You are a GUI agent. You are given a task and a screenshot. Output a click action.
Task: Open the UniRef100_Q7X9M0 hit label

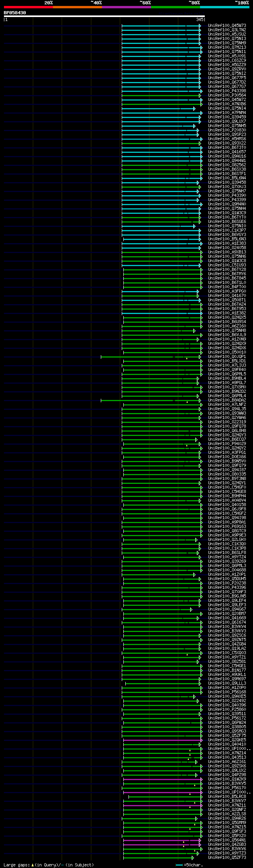pos(227,387)
